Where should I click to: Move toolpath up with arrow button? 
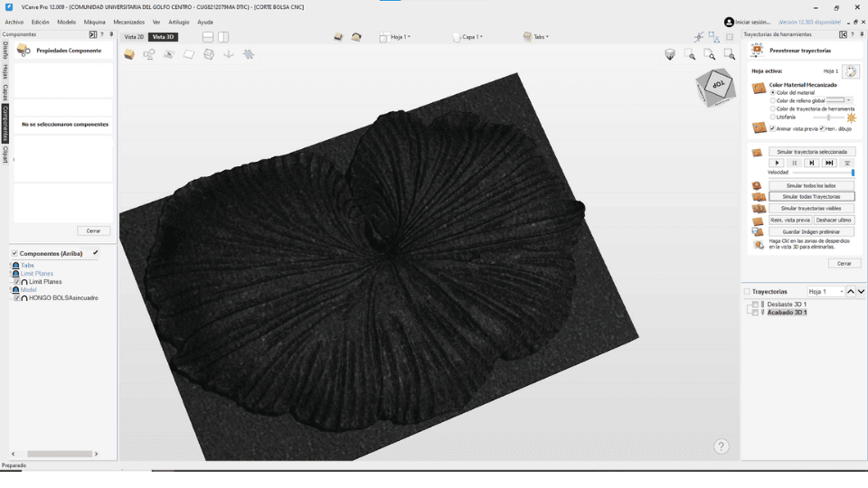click(x=851, y=292)
